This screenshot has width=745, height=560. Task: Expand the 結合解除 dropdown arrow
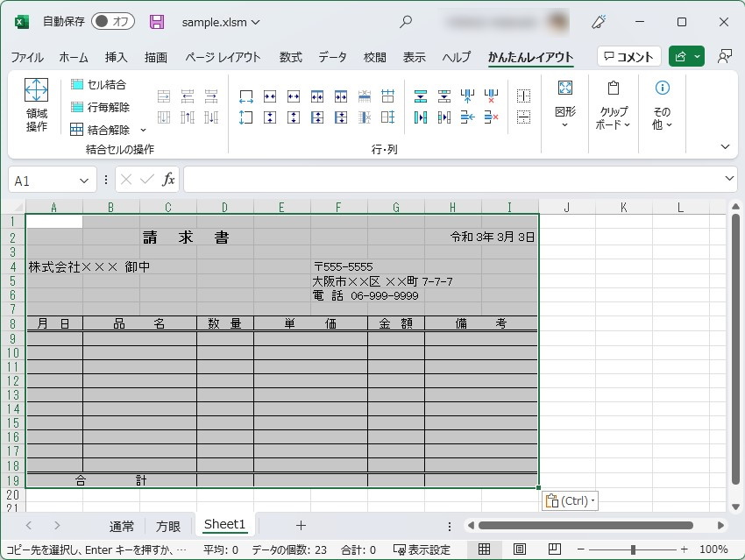point(142,128)
